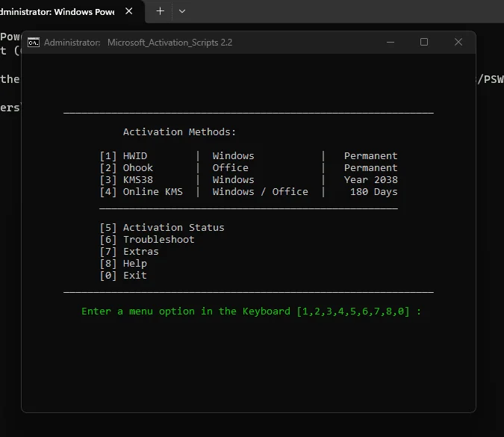Click the Microsoft_Activation_Scripts 2.2 window title
This screenshot has width=504, height=437.
click(169, 43)
